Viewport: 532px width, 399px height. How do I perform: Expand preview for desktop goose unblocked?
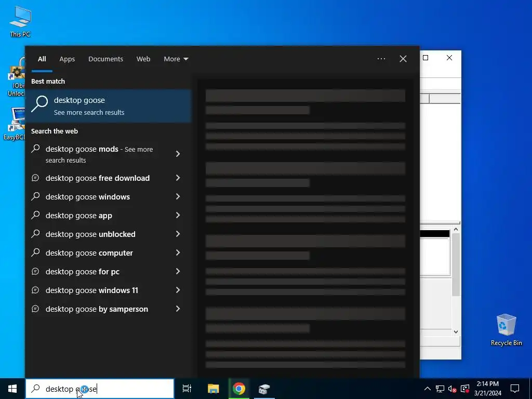pos(178,234)
